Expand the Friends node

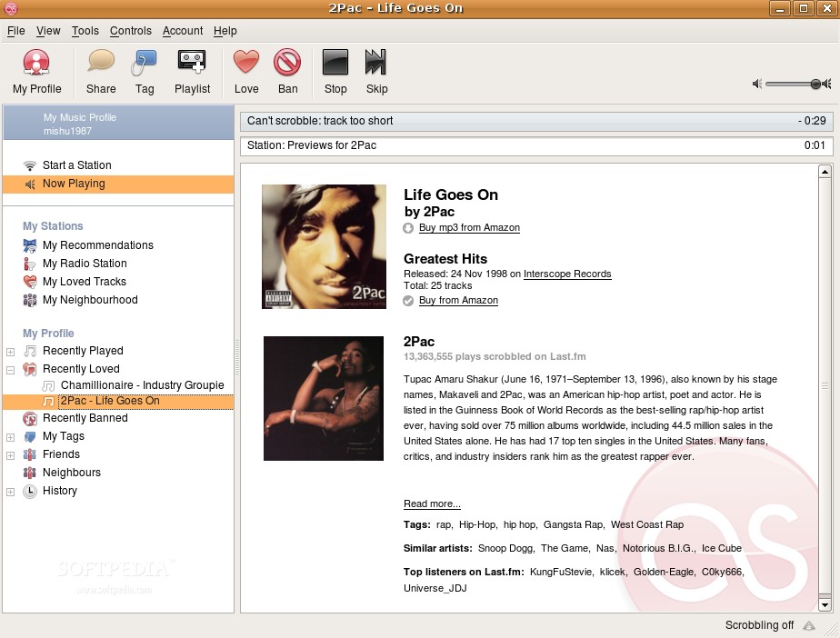(10, 456)
